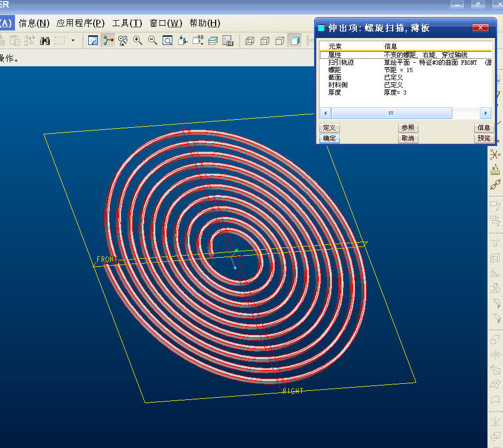The width and height of the screenshot is (503, 448).
Task: Click the horizontal scrollbar thumb in dialog
Action: pyautogui.click(x=391, y=113)
